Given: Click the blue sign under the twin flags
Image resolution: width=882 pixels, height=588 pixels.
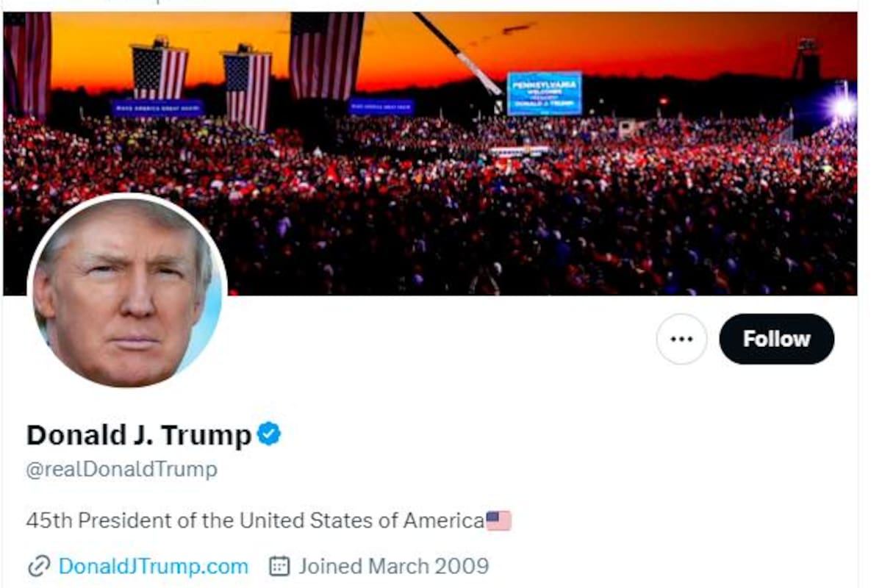Looking at the screenshot, I should (158, 108).
